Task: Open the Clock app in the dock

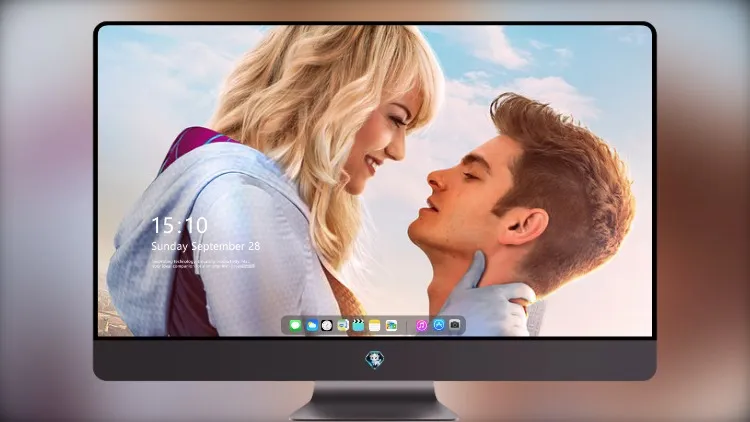Action: point(327,325)
